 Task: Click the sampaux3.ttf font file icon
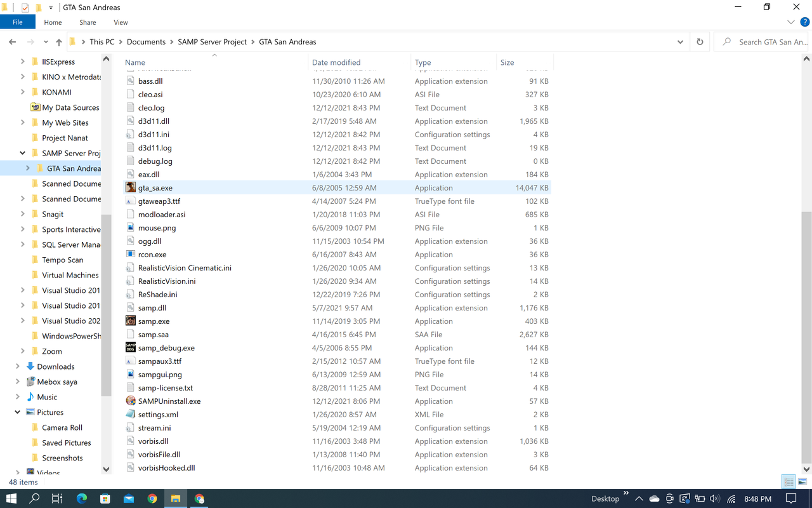(131, 361)
